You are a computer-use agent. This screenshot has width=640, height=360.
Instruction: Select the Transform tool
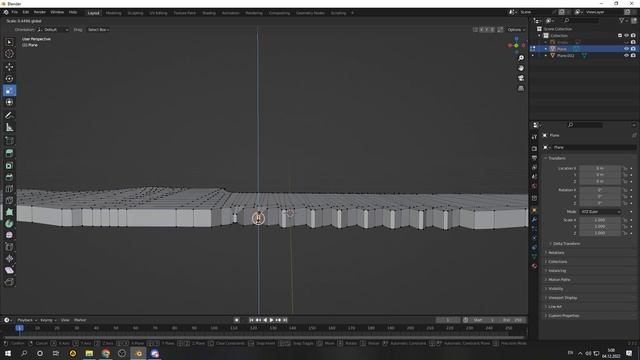tap(9, 102)
